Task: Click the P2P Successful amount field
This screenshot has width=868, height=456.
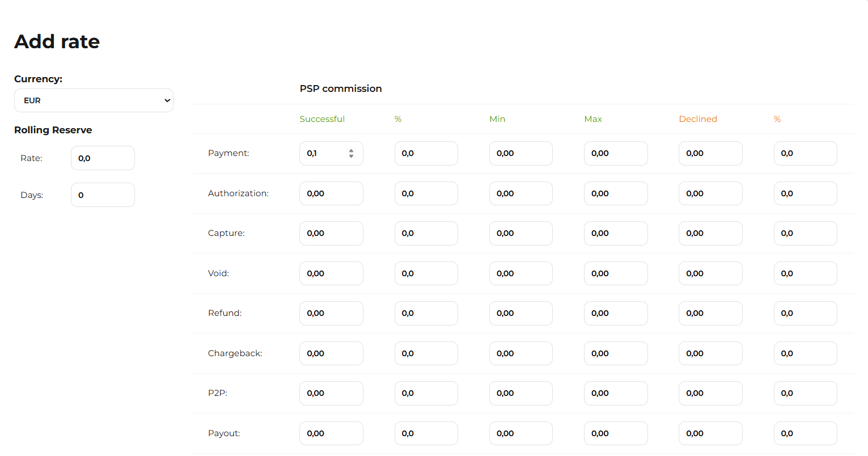Action: pos(331,394)
